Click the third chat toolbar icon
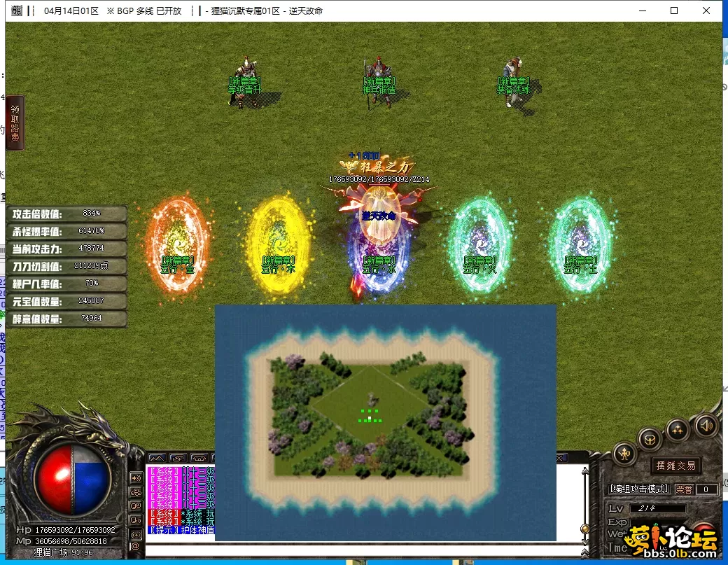This screenshot has width=728, height=565. (199, 458)
